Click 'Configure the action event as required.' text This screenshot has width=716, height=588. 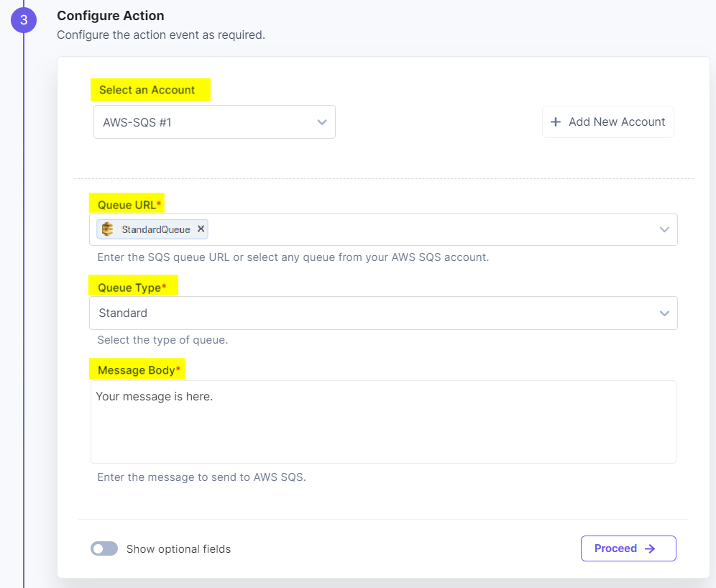[x=161, y=35]
